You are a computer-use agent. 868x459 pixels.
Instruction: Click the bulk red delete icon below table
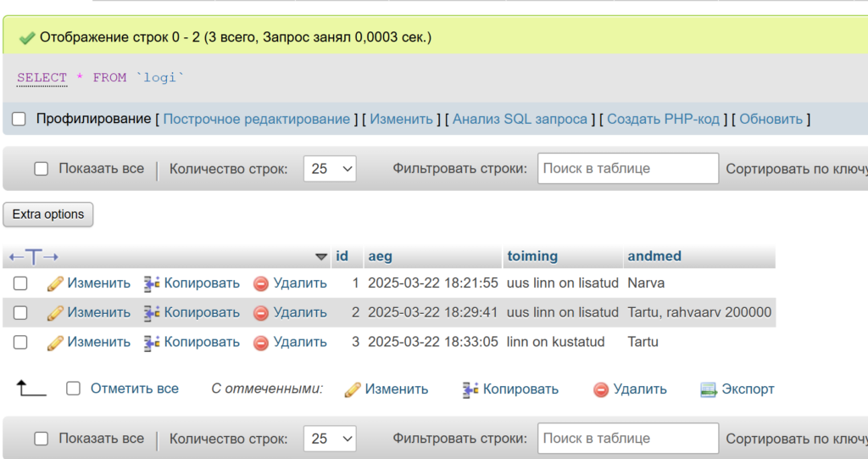[x=601, y=389]
